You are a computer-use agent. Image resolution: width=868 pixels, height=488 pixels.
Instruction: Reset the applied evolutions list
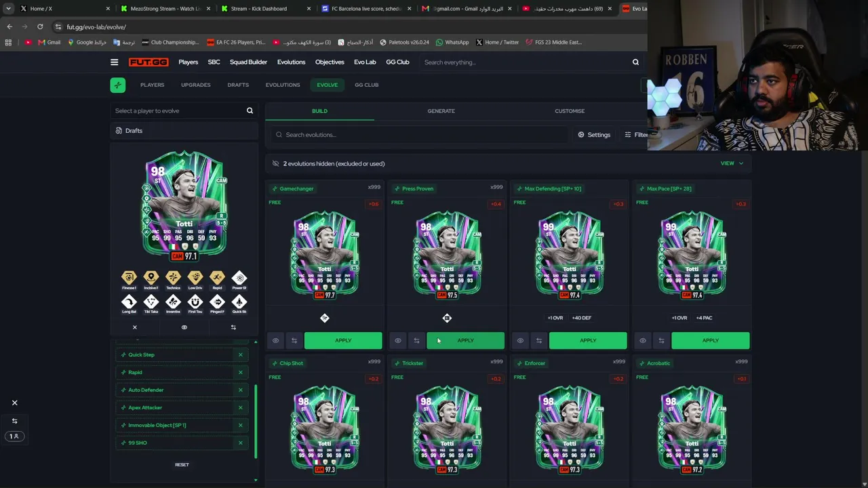click(182, 465)
